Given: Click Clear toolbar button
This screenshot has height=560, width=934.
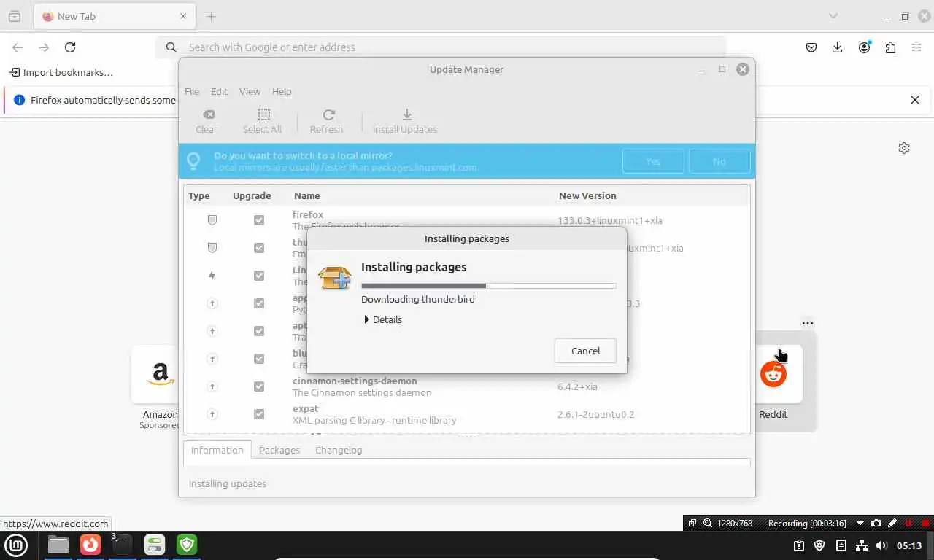Looking at the screenshot, I should (x=207, y=121).
